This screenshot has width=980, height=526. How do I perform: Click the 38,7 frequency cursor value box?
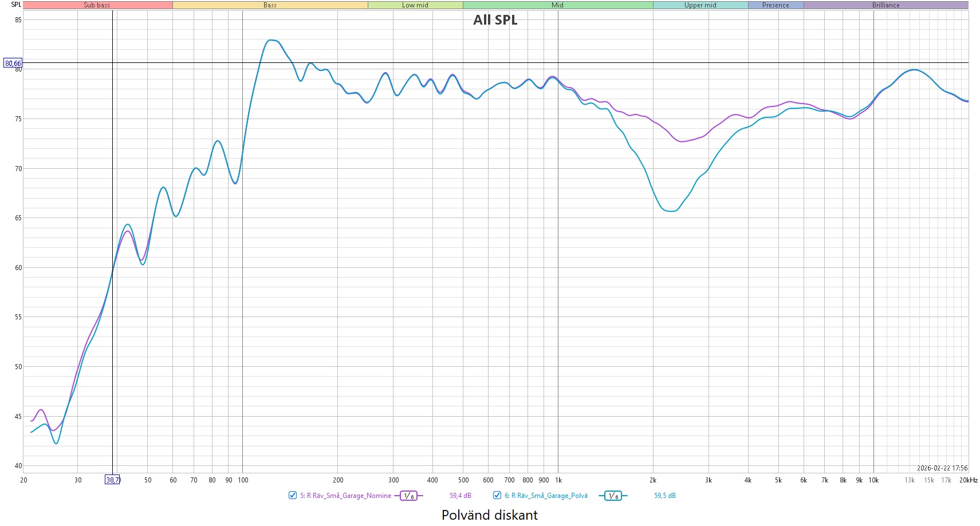coord(113,480)
